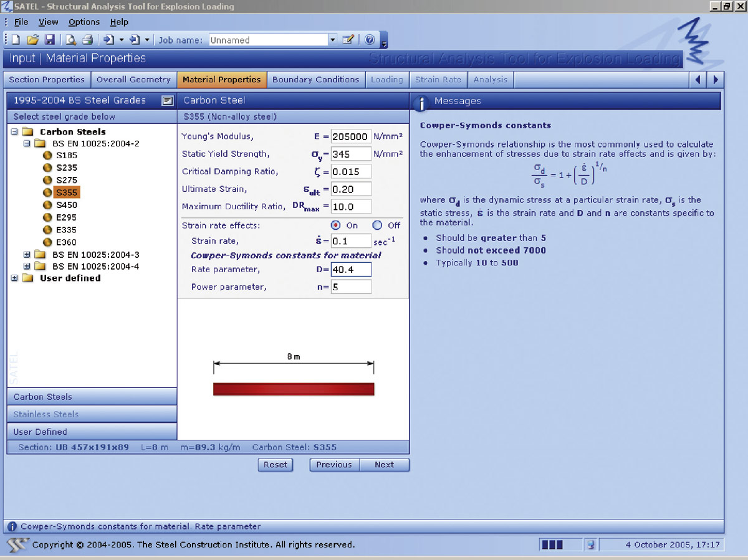Collapse the Carbon Steels tree node
Image resolution: width=748 pixels, height=560 pixels.
pos(14,132)
